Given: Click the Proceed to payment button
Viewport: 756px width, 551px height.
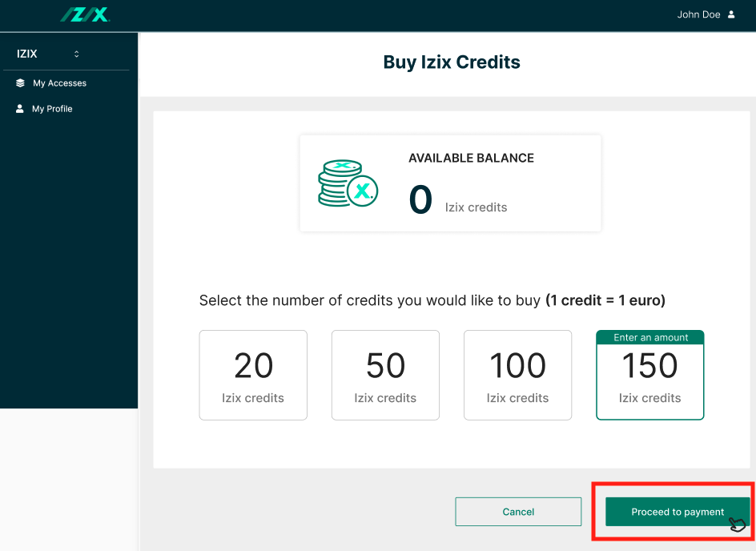Looking at the screenshot, I should (x=677, y=512).
